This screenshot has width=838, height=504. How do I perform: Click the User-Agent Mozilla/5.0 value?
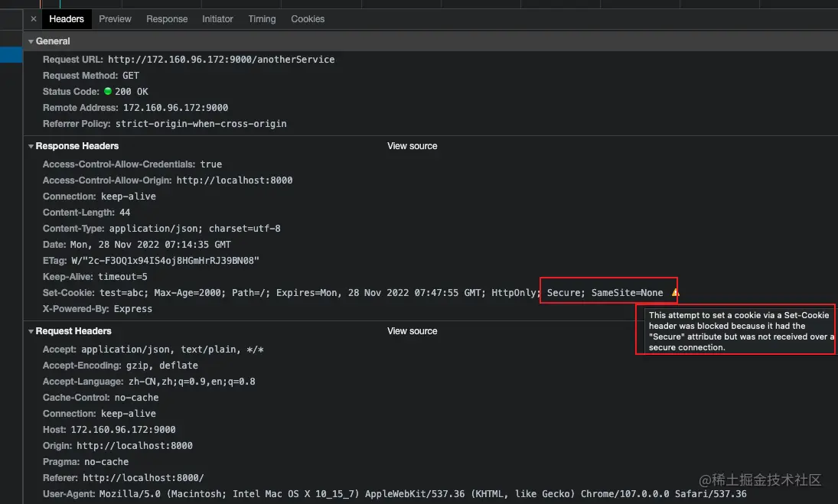422,494
